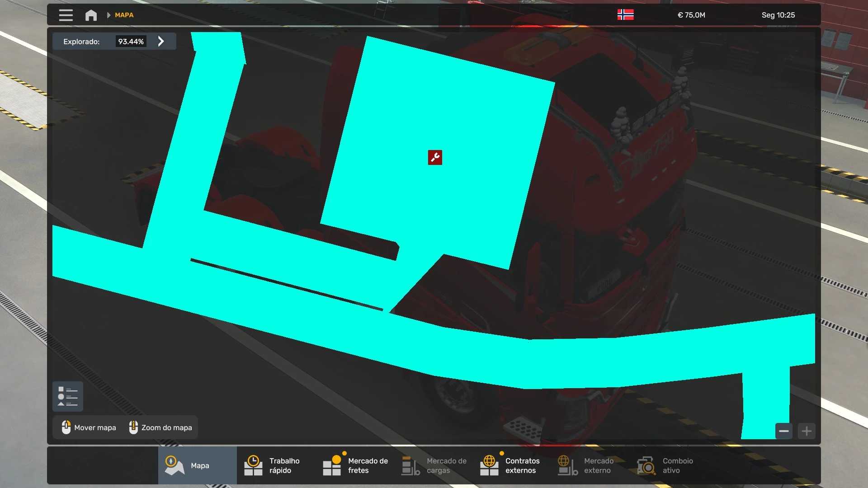Open Contratos externos
Viewport: 868px width, 488px height.
pos(512,465)
